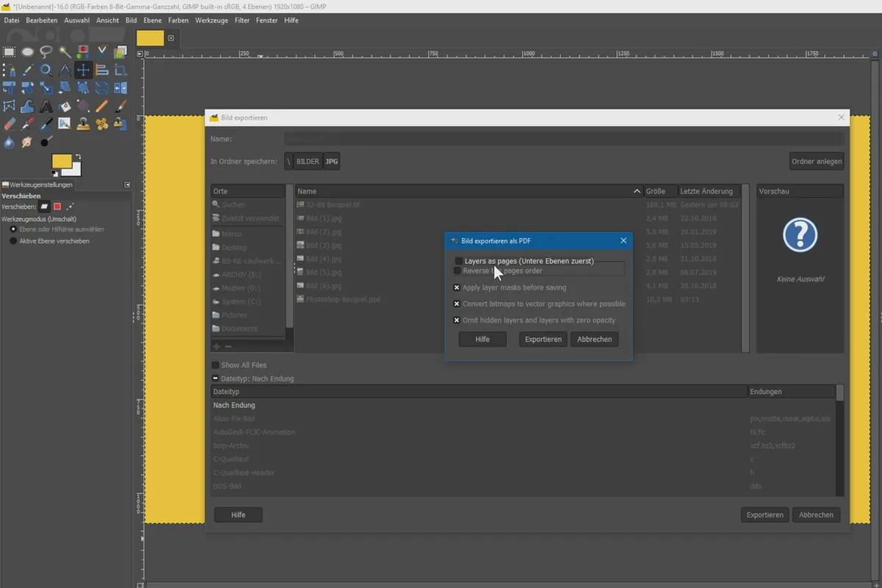Screen dimensions: 882x588
Task: Click Exportieren in the PDF export dialog
Action: click(542, 340)
